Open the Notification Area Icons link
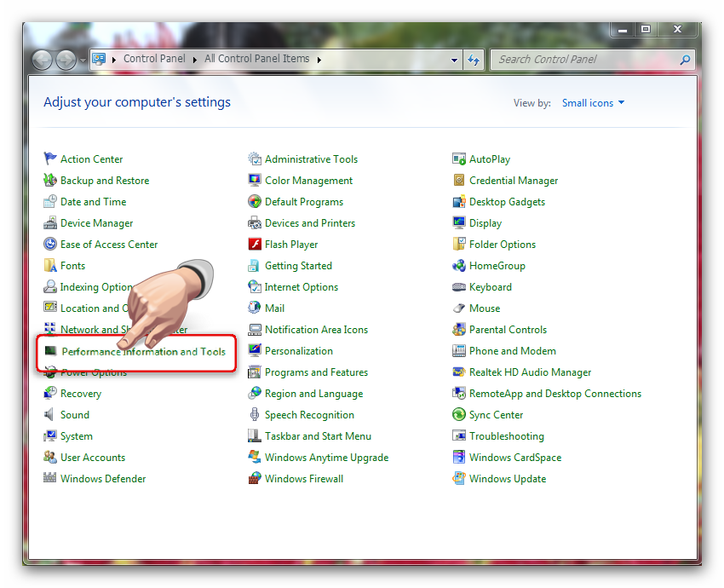Image resolution: width=724 pixels, height=588 pixels. pos(316,329)
